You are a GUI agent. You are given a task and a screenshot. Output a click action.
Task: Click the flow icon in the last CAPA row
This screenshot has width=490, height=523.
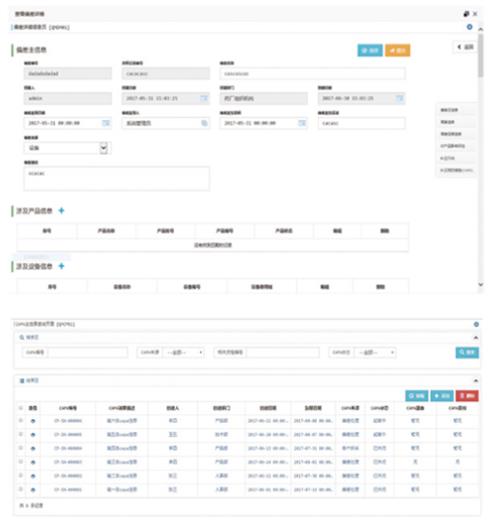click(33, 490)
